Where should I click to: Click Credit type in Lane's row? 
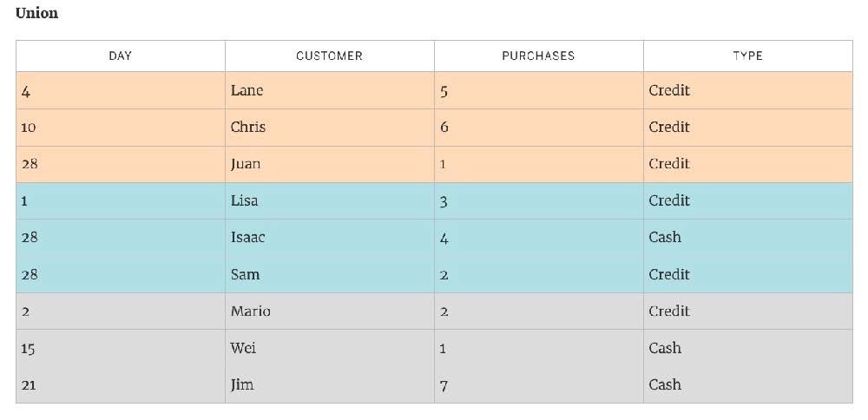tap(669, 90)
